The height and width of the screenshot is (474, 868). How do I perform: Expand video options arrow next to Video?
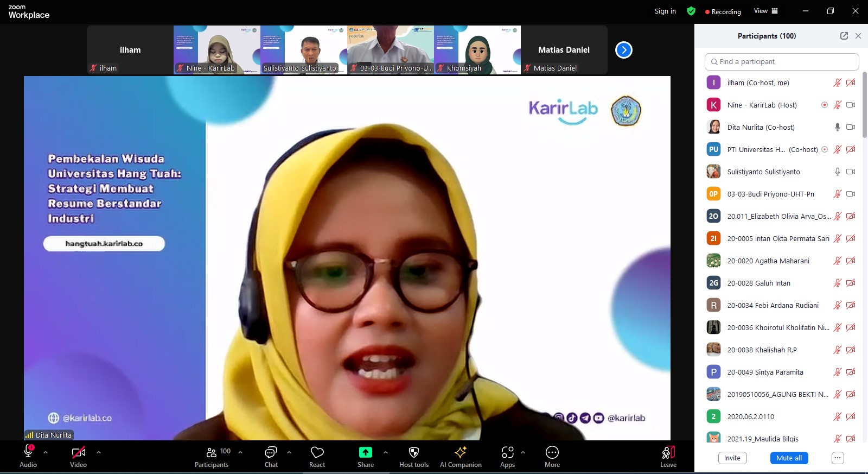tap(98, 452)
